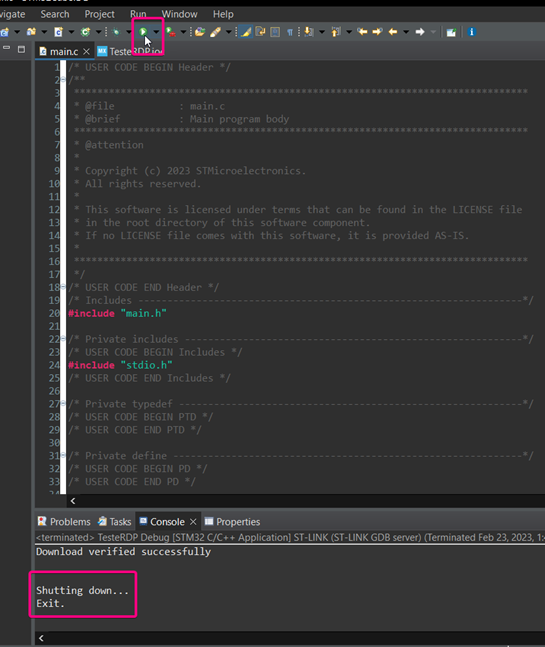Viewport: 545px width, 647px height.
Task: Click the Previous Annotation up-arrow icon
Action: 335,32
